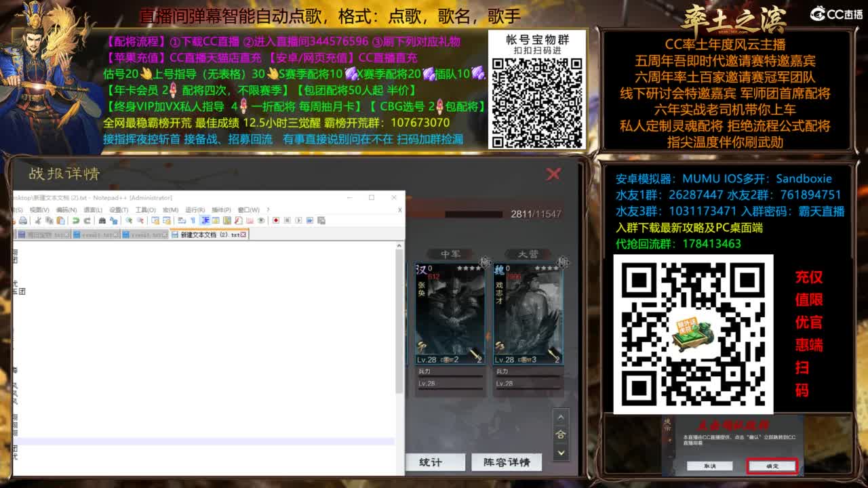868x488 pixels.
Task: Toggle synchronized vertical scrolling icon
Action: coord(155,220)
